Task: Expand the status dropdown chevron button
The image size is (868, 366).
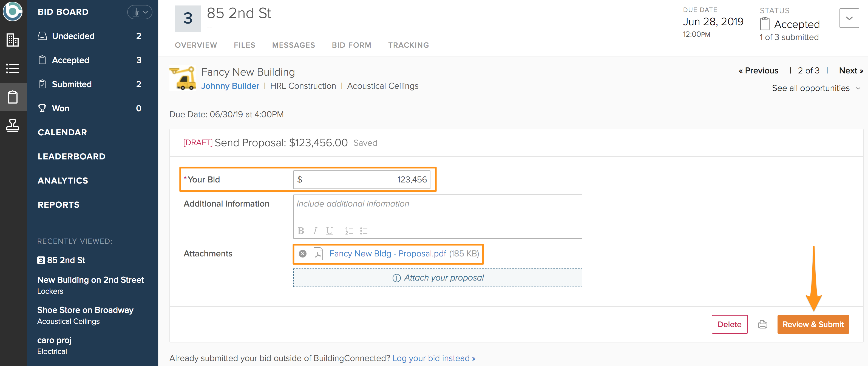Action: [849, 18]
